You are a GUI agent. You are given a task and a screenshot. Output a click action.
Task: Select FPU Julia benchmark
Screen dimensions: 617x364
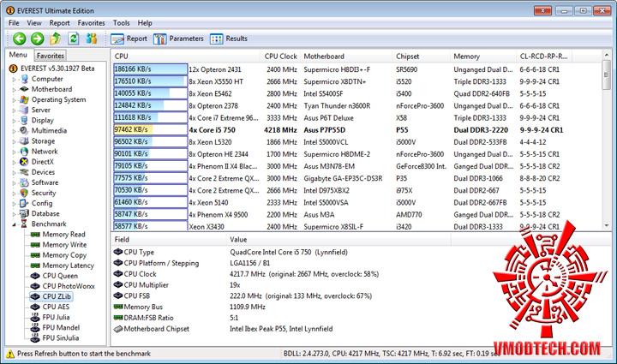(56, 317)
